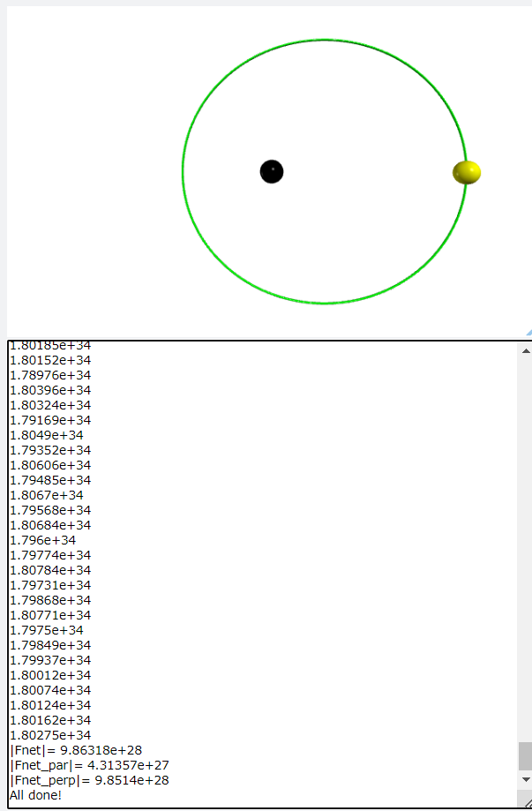Click the value 1.79868e+34

(50, 600)
